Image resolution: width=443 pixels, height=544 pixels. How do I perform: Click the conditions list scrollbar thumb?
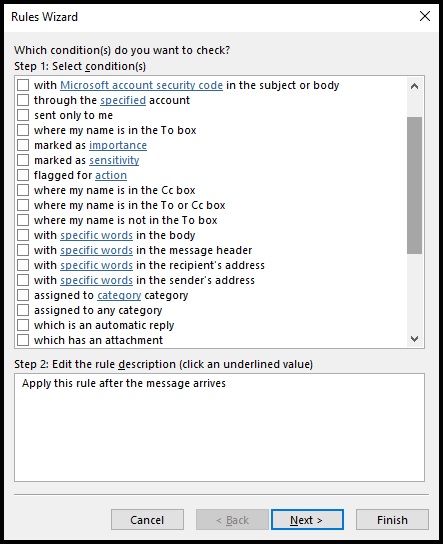415,186
